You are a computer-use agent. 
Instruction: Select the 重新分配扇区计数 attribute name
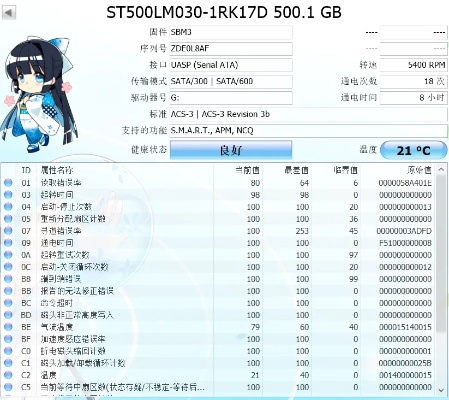(73, 219)
